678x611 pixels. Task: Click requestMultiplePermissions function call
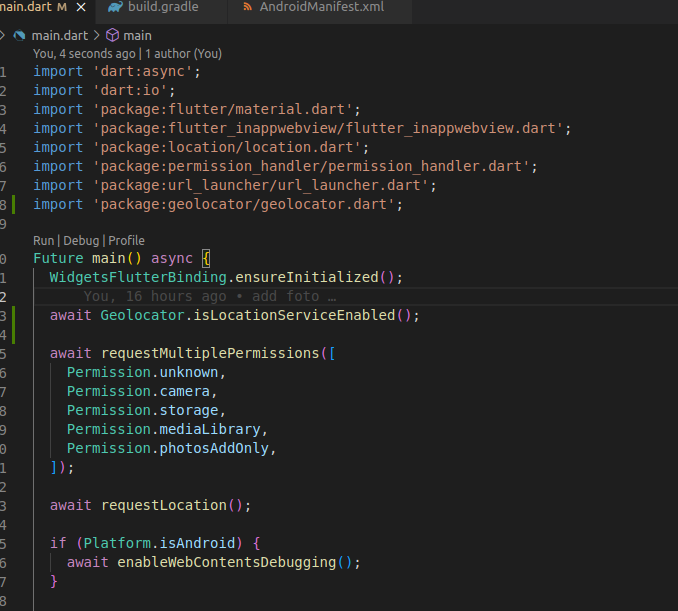(210, 353)
